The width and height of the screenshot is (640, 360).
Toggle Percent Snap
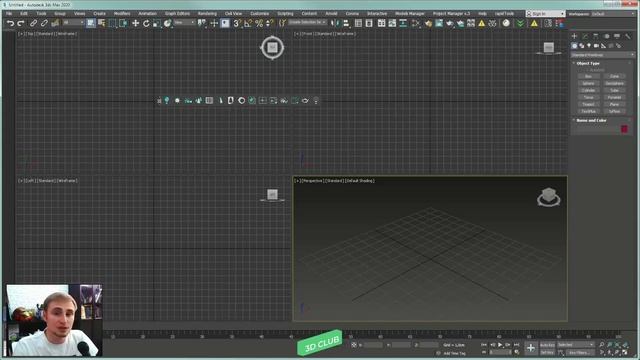click(x=259, y=23)
